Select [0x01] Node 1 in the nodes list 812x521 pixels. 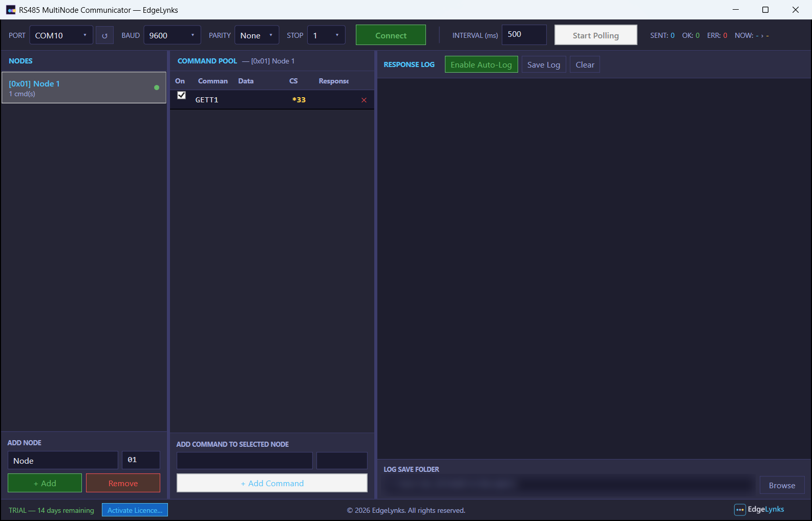coord(84,88)
